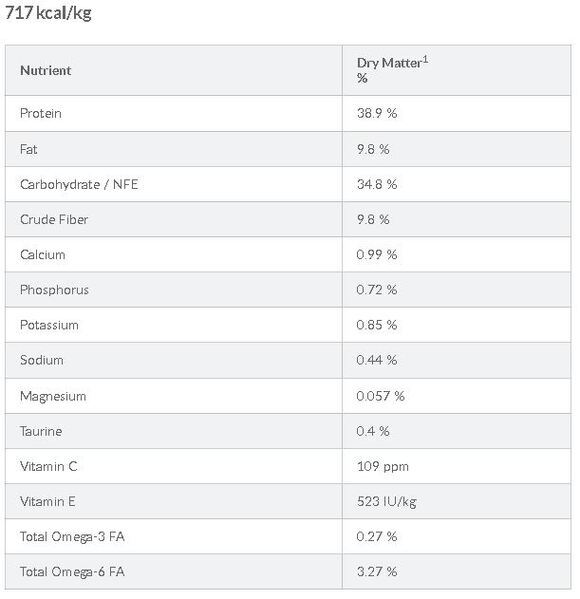This screenshot has height=599, width=580.
Task: Open the Dry Matter footnote superscript 1
Action: tap(425, 60)
